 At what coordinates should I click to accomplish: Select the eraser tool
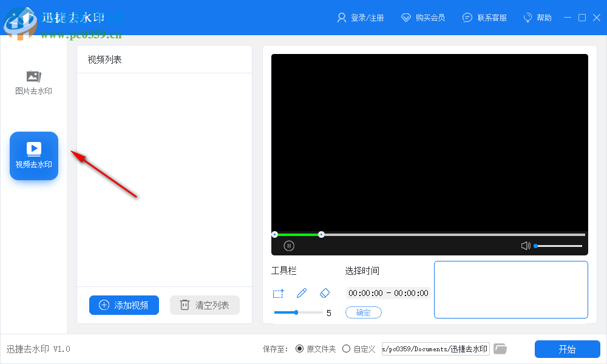click(324, 293)
